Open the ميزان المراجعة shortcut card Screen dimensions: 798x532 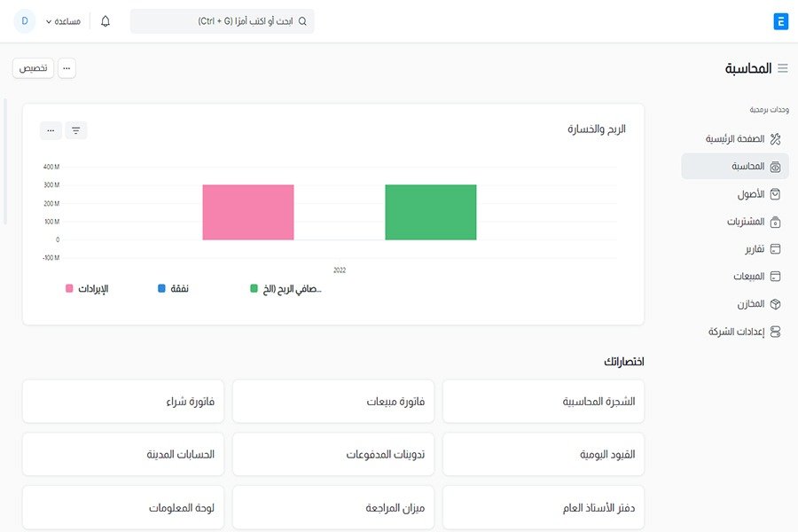pos(337,508)
